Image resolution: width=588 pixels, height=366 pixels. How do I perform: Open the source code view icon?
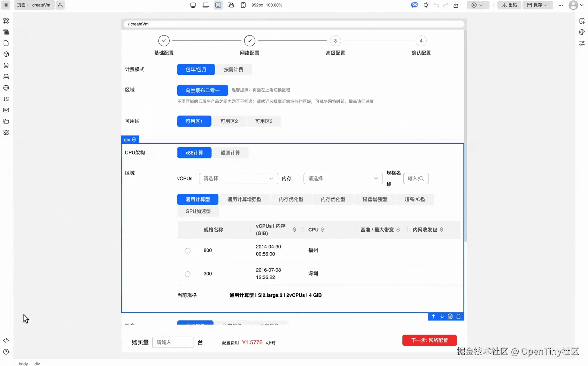tap(6, 341)
